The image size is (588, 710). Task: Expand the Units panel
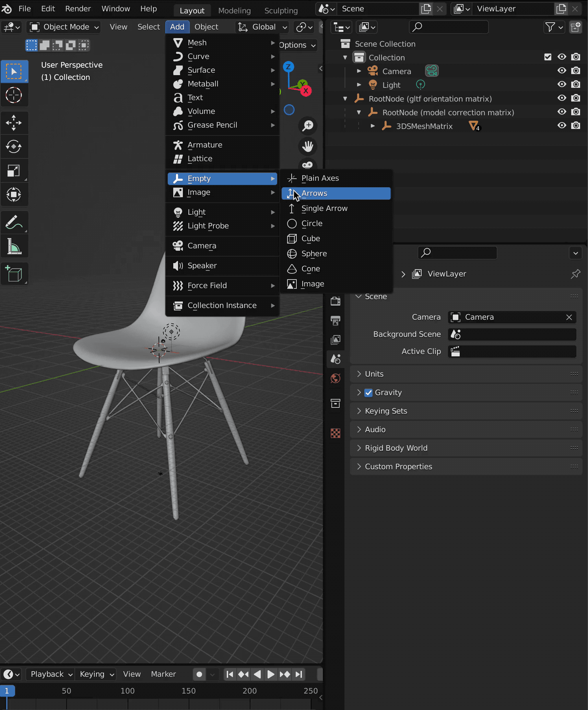tap(466, 374)
